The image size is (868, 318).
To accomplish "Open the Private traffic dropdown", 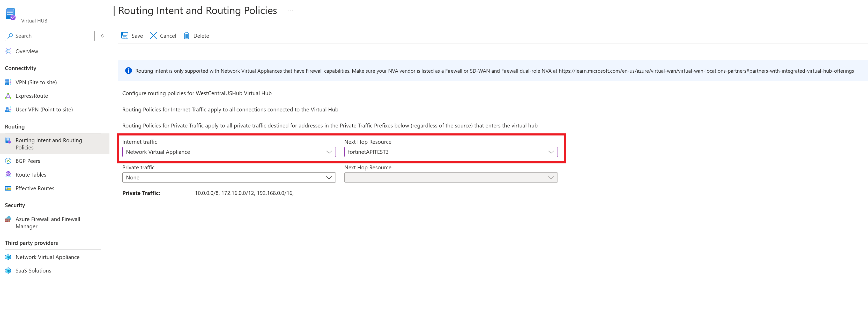I will 229,178.
